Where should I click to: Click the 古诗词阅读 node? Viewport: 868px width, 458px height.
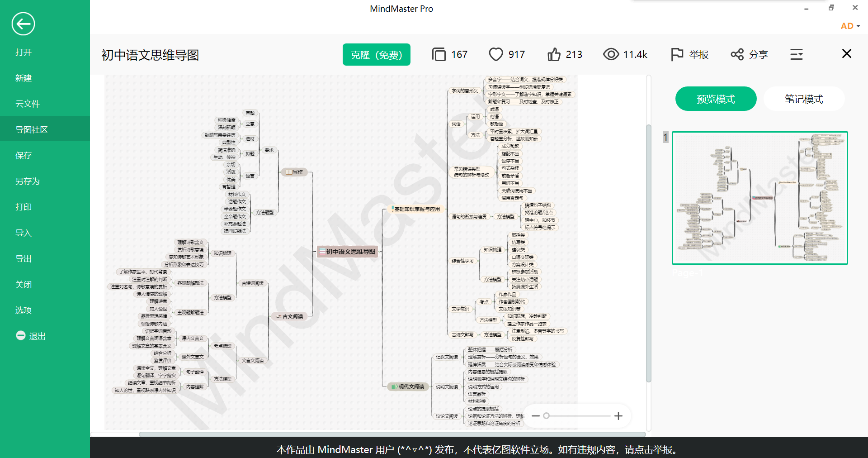click(252, 283)
